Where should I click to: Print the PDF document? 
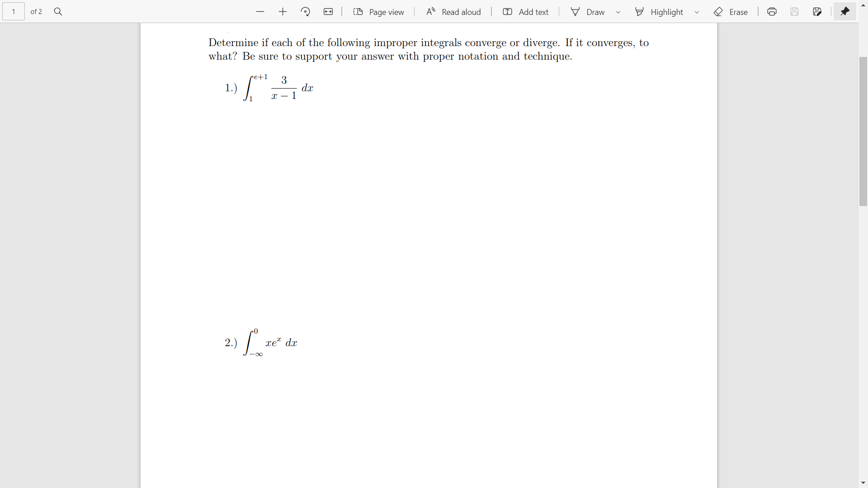click(772, 11)
